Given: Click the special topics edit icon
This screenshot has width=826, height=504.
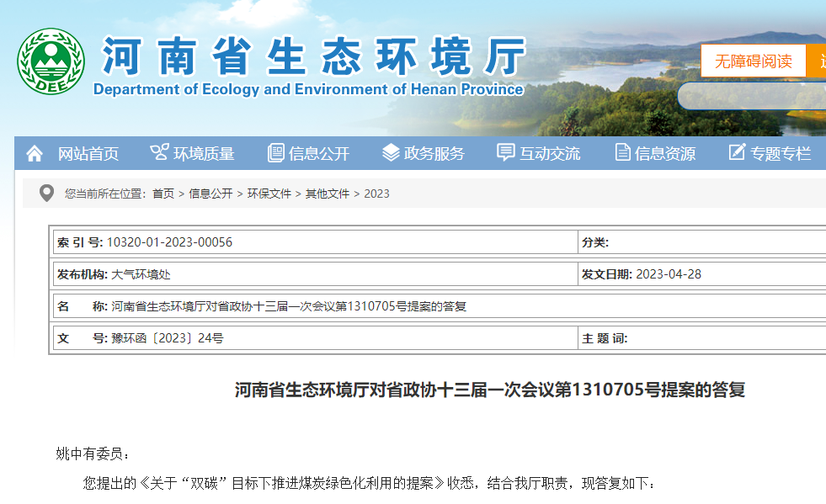Looking at the screenshot, I should point(737,152).
